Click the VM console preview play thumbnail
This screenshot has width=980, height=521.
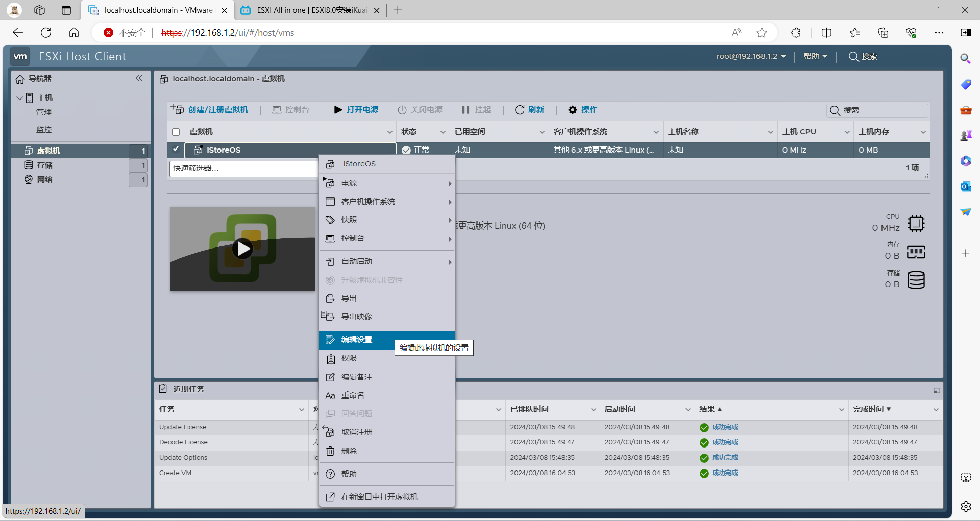(243, 249)
